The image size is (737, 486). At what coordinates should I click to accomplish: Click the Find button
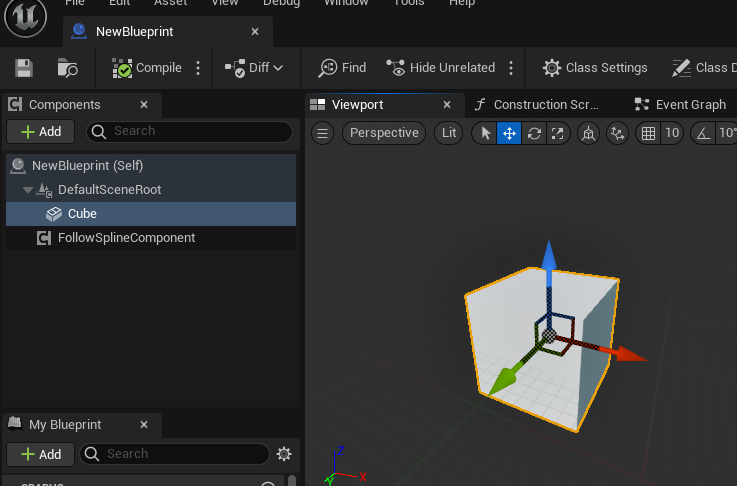[x=342, y=68]
